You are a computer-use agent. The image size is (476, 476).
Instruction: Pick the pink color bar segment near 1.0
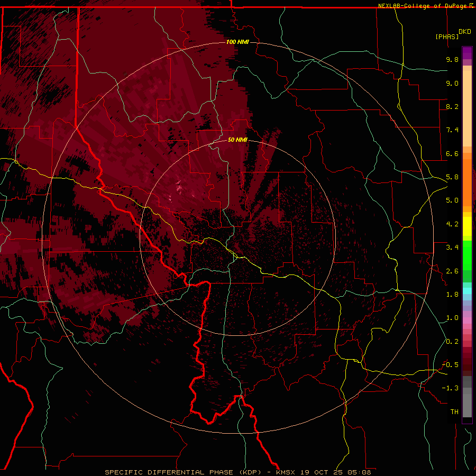[467, 321]
